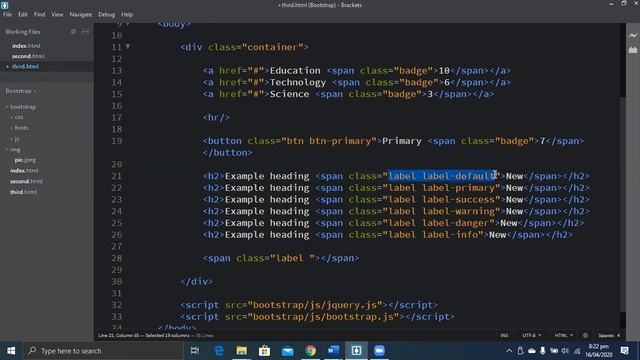
Task: Open the HTML language mode dropdown
Action: click(563, 335)
